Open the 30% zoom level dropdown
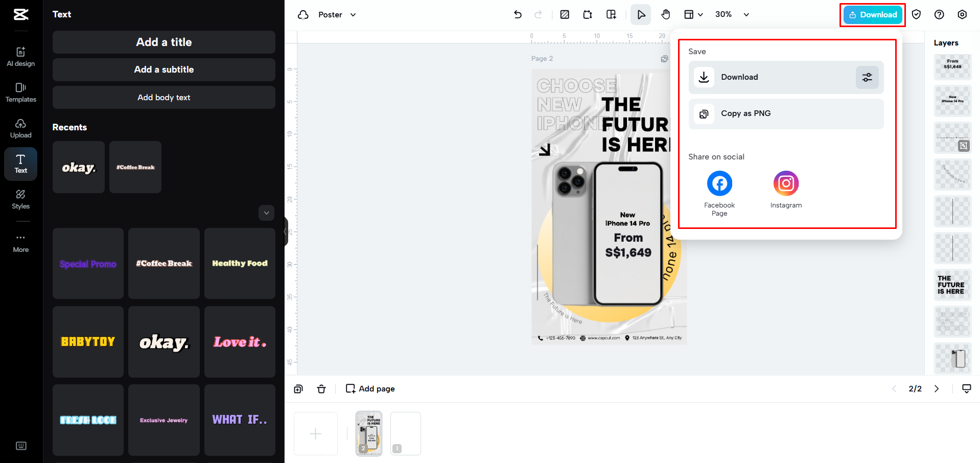The height and width of the screenshot is (463, 980). coord(732,15)
